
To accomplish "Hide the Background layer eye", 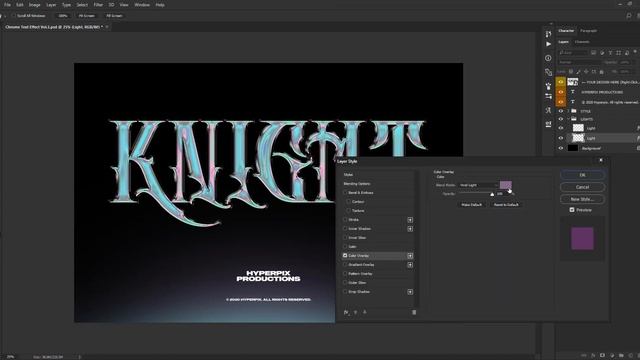I will click(x=560, y=148).
